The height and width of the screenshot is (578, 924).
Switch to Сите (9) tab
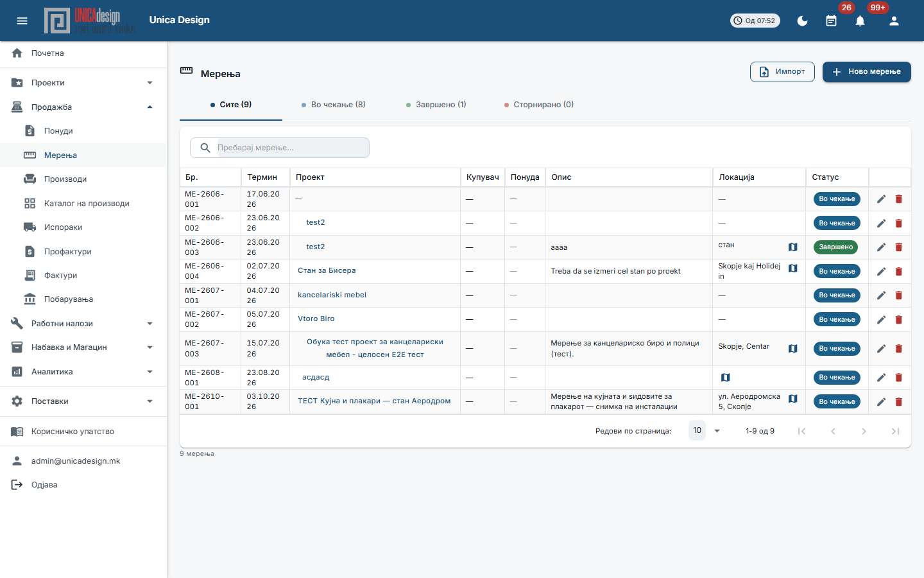(x=231, y=105)
